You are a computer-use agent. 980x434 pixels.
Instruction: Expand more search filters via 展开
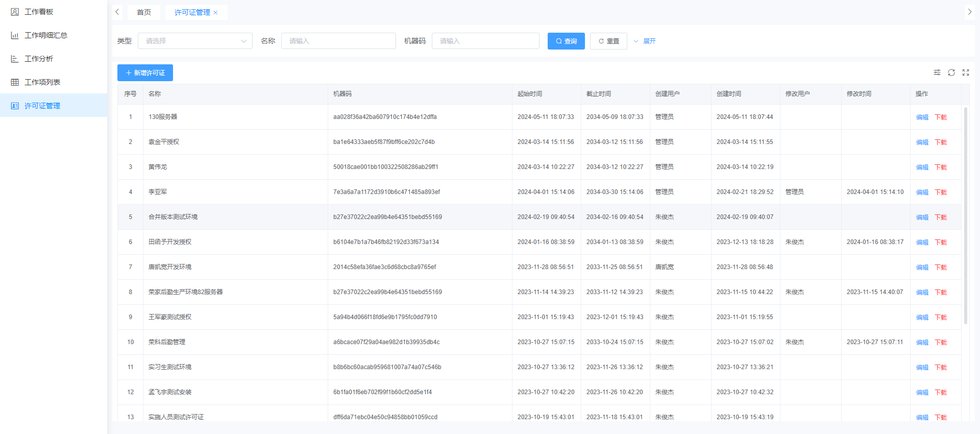(645, 41)
